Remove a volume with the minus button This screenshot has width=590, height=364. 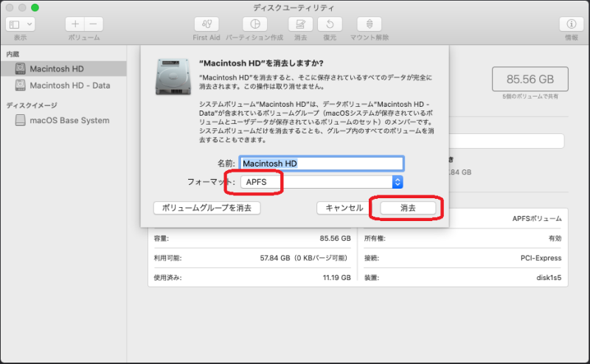coord(94,24)
